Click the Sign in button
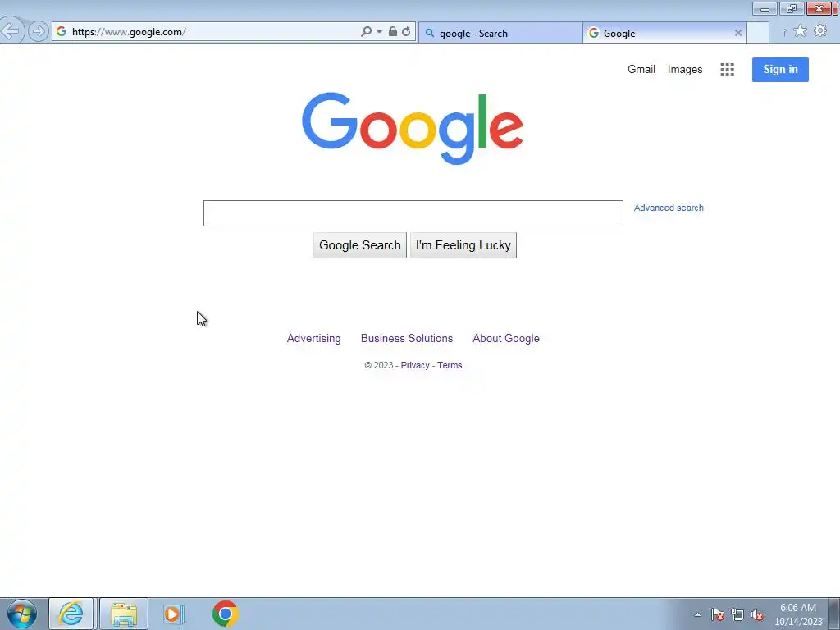 click(x=780, y=70)
